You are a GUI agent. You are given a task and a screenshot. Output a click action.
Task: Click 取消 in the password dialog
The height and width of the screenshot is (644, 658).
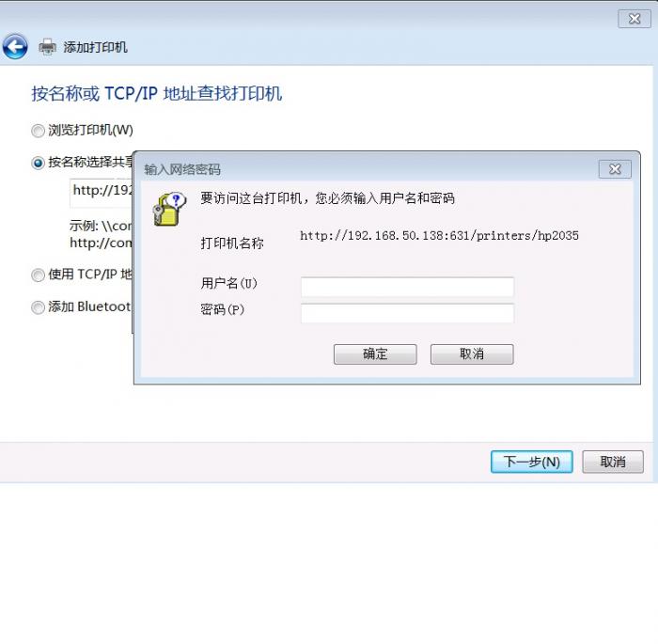click(x=472, y=353)
